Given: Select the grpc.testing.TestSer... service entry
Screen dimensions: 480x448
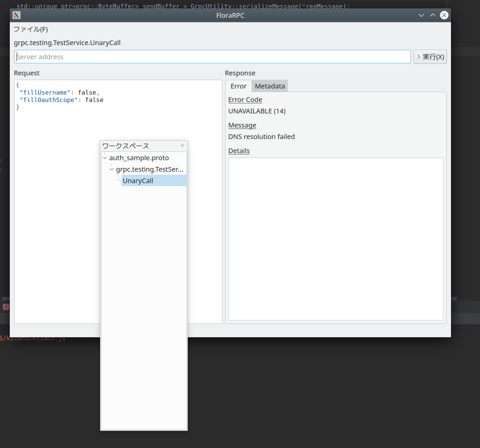Looking at the screenshot, I should pyautogui.click(x=149, y=169).
